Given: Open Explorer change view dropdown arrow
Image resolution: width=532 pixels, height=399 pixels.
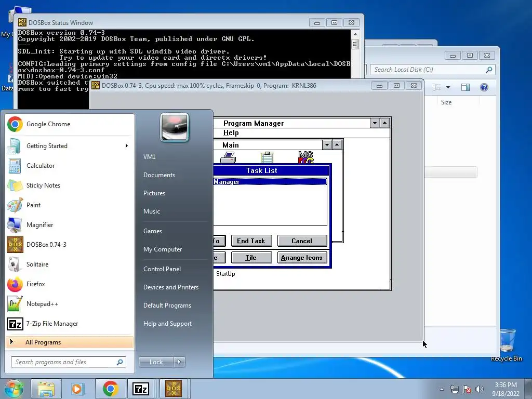Looking at the screenshot, I should (448, 87).
